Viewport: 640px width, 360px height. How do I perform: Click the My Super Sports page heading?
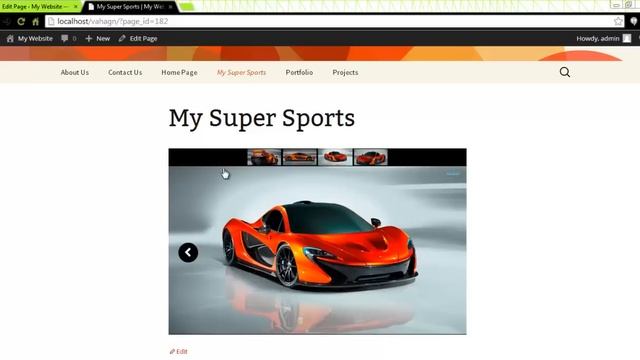pyautogui.click(x=262, y=119)
